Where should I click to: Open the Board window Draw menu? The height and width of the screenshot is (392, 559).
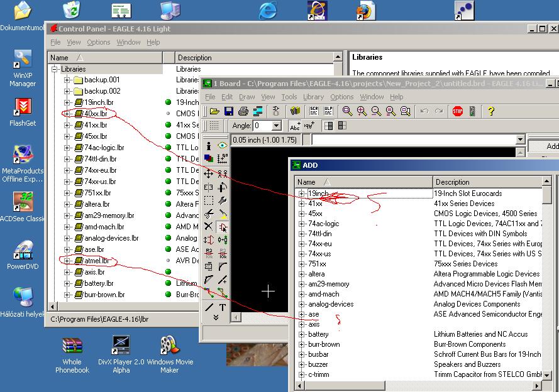tap(246, 97)
